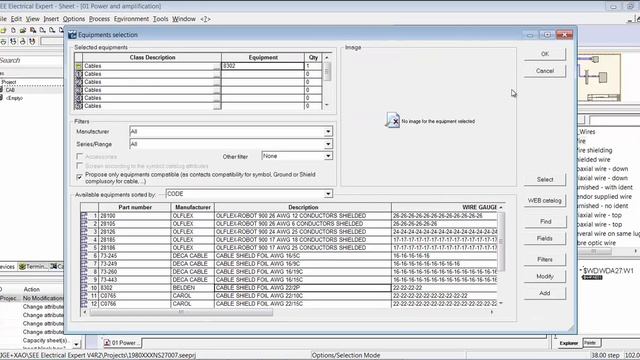Open the <?> help menu
This screenshot has width=640, height=360.
205,19
